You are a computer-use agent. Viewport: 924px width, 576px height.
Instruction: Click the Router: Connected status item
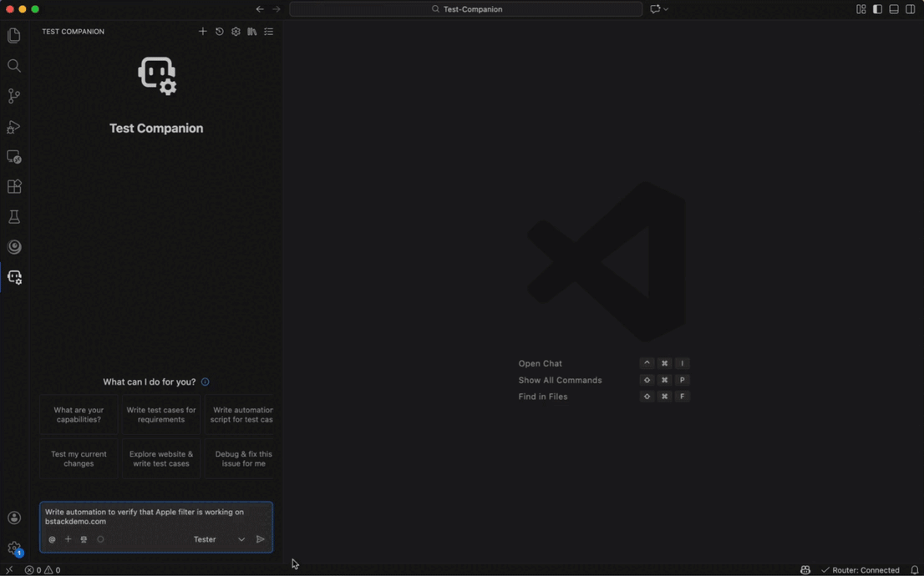tap(860, 570)
